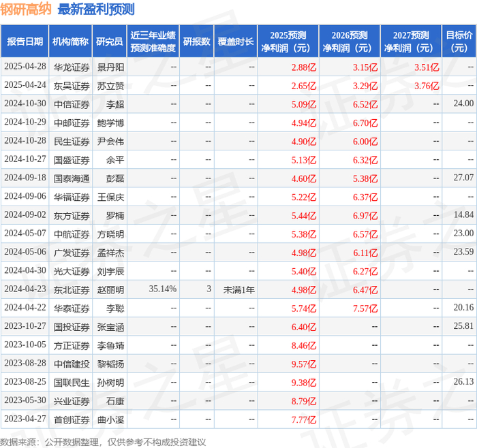Click the 华福证券 institution cell

72,197
